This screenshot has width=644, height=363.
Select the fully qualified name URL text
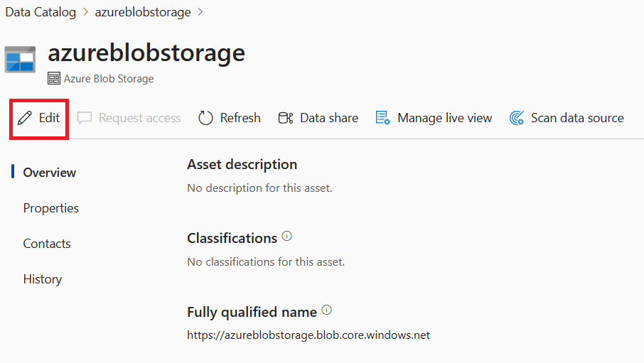click(308, 335)
